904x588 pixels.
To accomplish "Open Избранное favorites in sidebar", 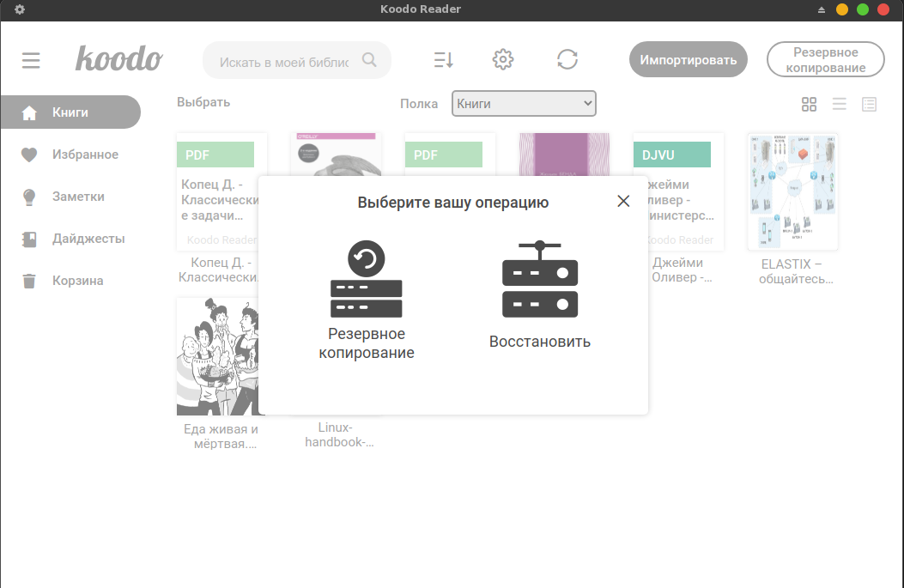I will click(85, 155).
